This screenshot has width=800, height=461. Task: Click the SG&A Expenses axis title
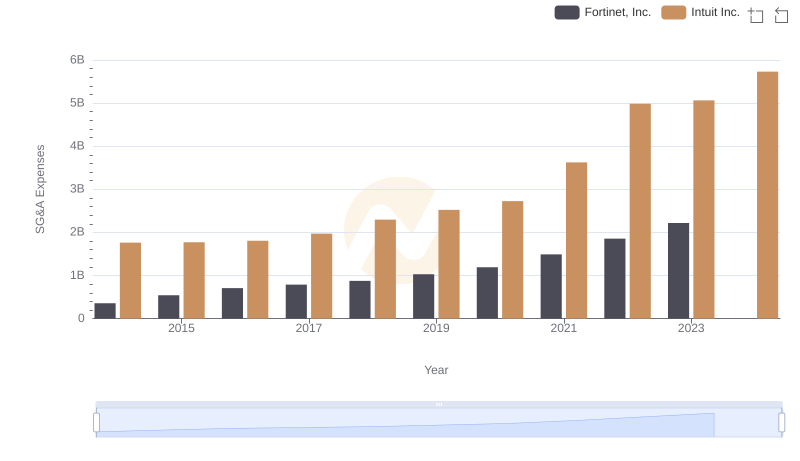(40, 189)
